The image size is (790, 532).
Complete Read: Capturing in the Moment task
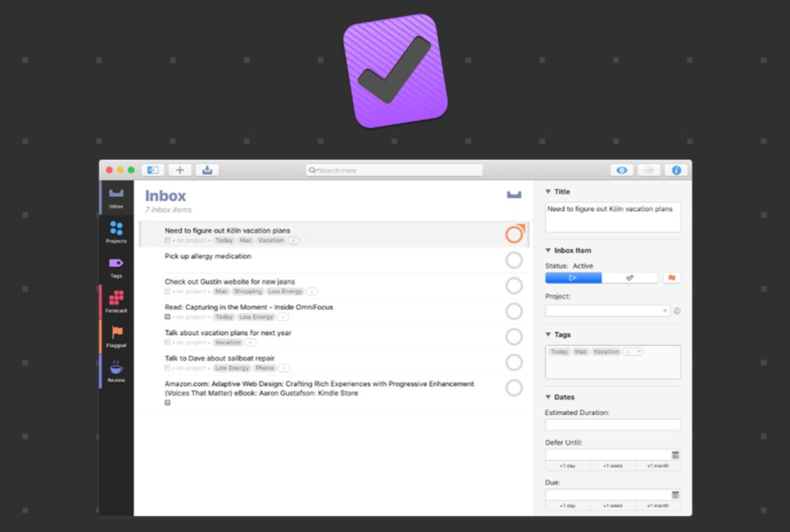tap(514, 311)
